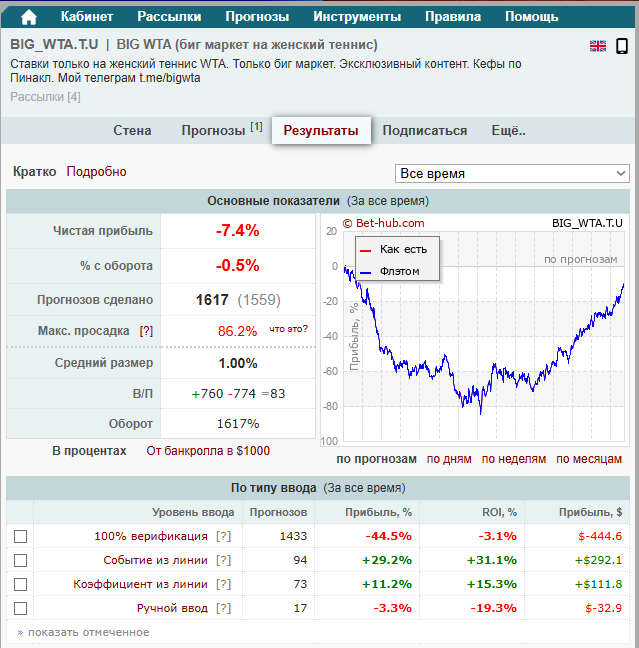Viewport: 639px width, 648px height.
Task: Expand the Ещё.. tab menu
Action: click(x=508, y=131)
